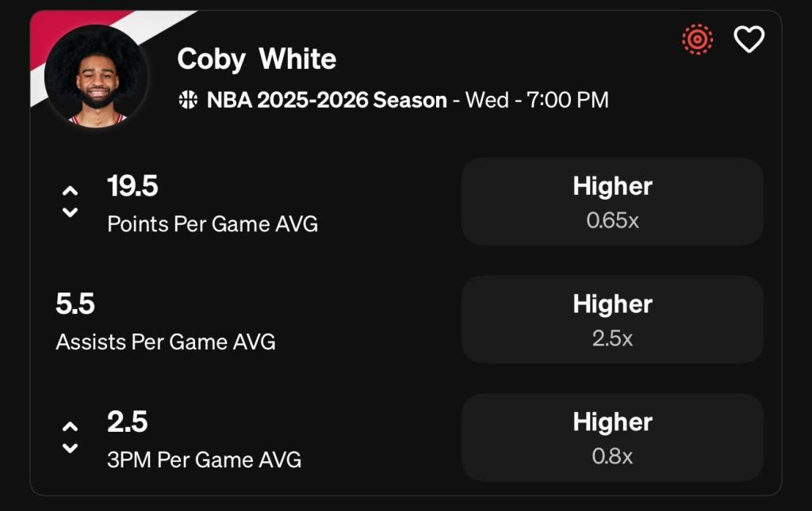The width and height of the screenshot is (812, 511).
Task: Click the 19.5 points line value
Action: pyautogui.click(x=132, y=187)
